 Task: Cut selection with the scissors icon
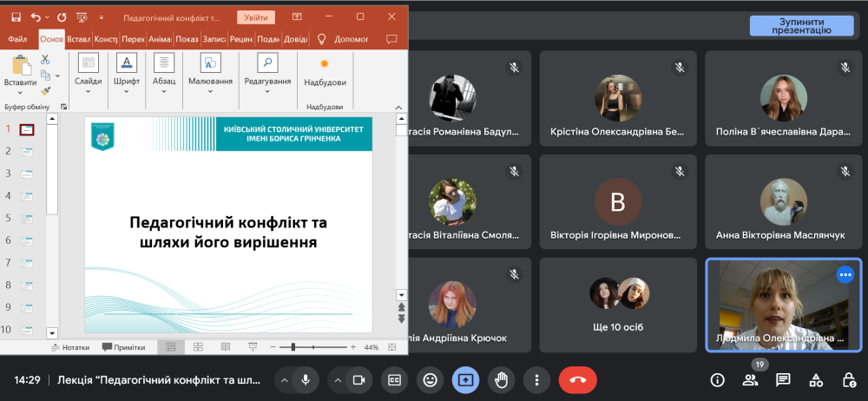(45, 59)
